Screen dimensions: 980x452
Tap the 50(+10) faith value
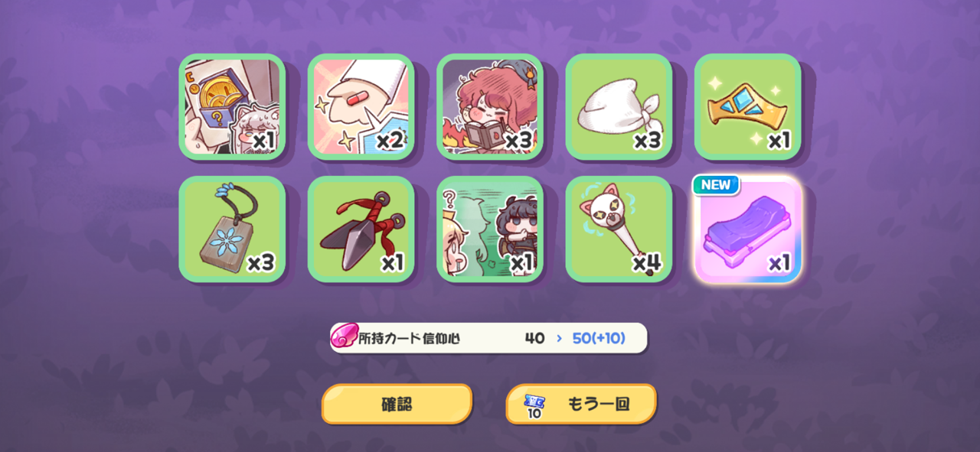coord(599,338)
